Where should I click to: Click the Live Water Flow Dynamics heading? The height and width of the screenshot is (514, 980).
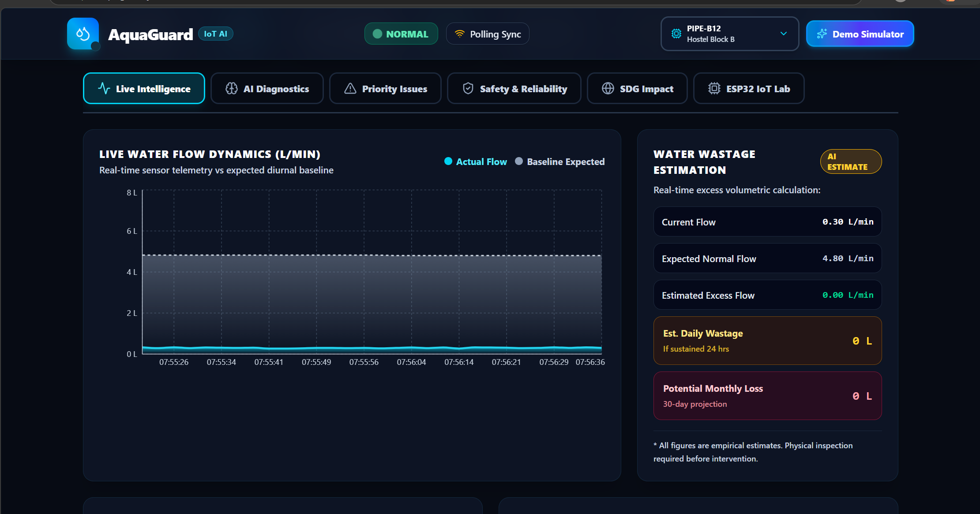click(x=210, y=154)
